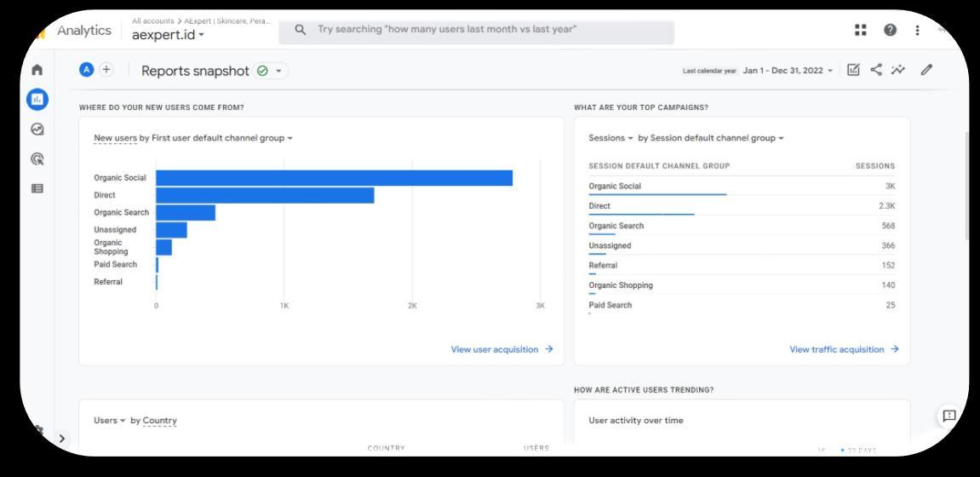Open the Explore icon in sidebar

tap(37, 130)
